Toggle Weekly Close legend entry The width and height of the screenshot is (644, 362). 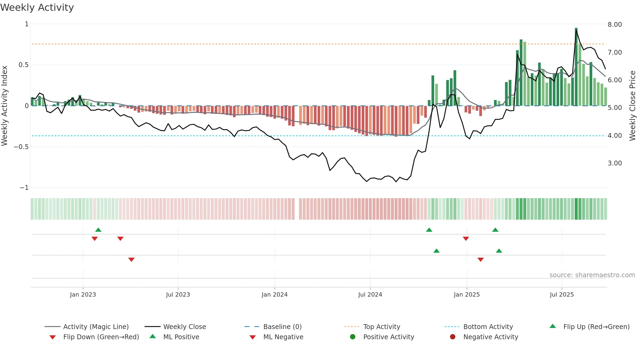pos(175,327)
